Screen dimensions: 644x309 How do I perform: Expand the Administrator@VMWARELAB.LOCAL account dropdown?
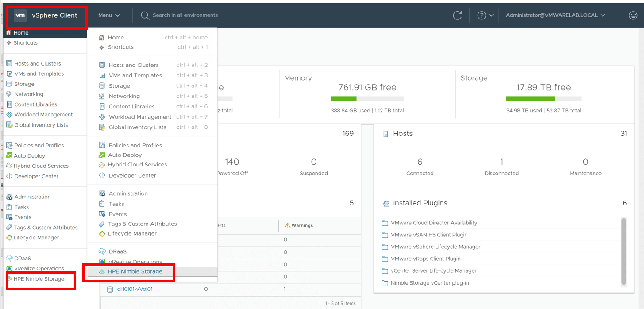pos(555,15)
